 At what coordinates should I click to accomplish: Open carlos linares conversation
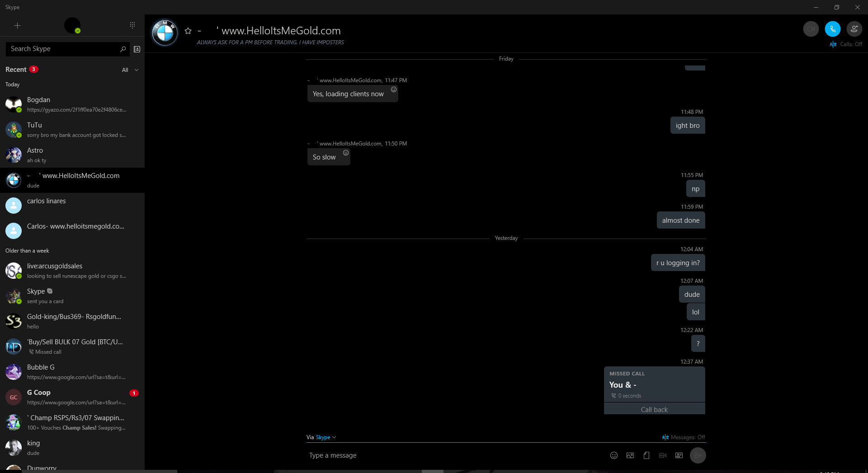click(x=72, y=206)
